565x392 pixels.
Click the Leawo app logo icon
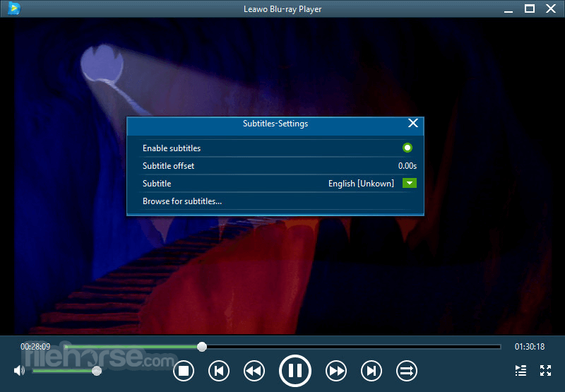[x=13, y=8]
